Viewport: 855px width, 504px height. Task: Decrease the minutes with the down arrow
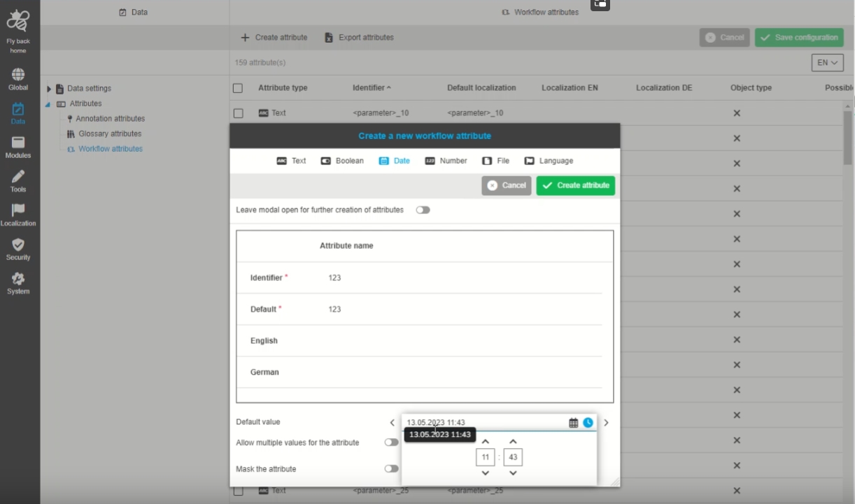[x=513, y=473]
